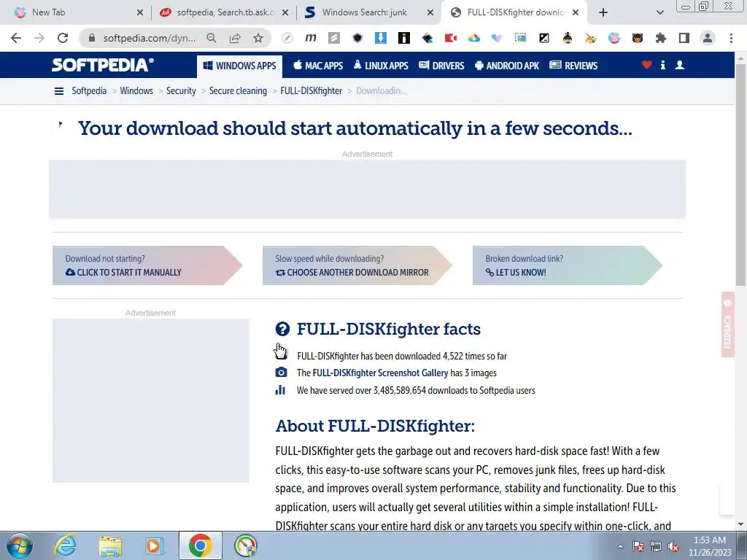Click the 'Secure cleaning' breadcrumb link
The image size is (747, 560).
pos(238,90)
